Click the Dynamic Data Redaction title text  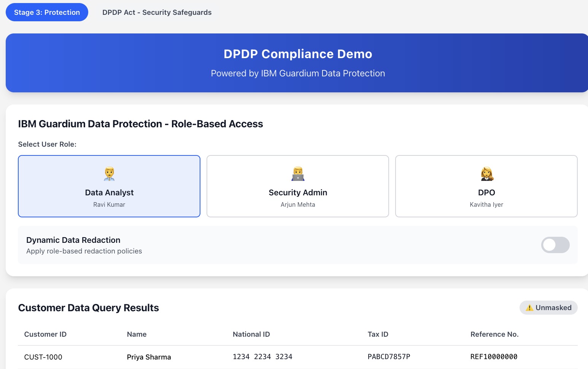click(73, 240)
